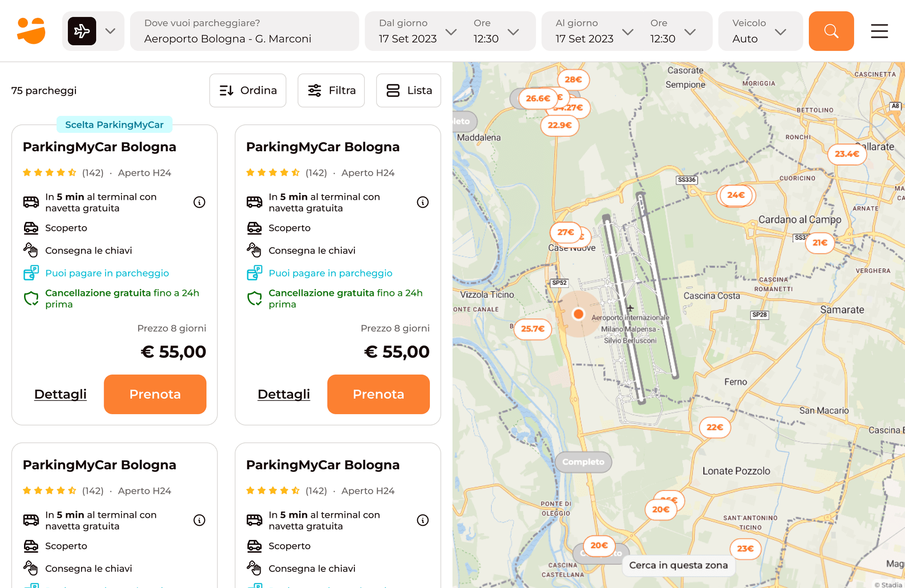Click the Ordina sort arrows icon
This screenshot has width=905, height=588.
[x=227, y=90]
